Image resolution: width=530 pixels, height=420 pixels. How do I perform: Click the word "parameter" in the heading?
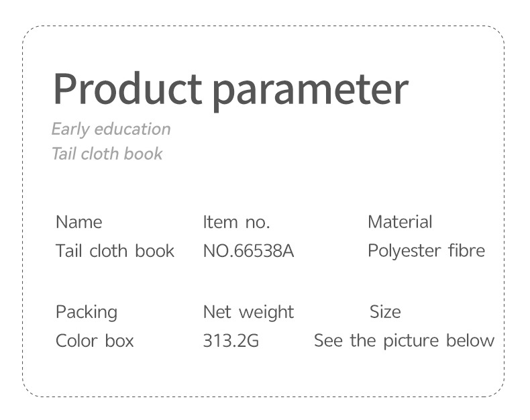coord(311,89)
